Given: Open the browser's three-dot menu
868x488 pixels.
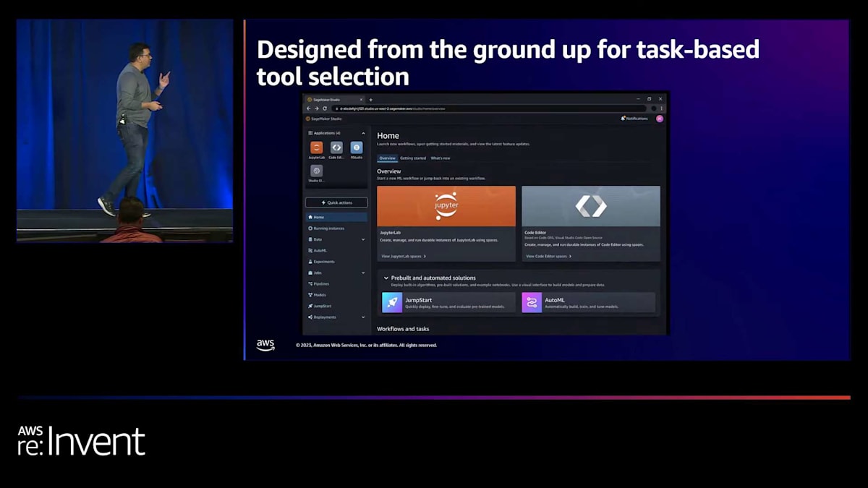Looking at the screenshot, I should pyautogui.click(x=661, y=108).
